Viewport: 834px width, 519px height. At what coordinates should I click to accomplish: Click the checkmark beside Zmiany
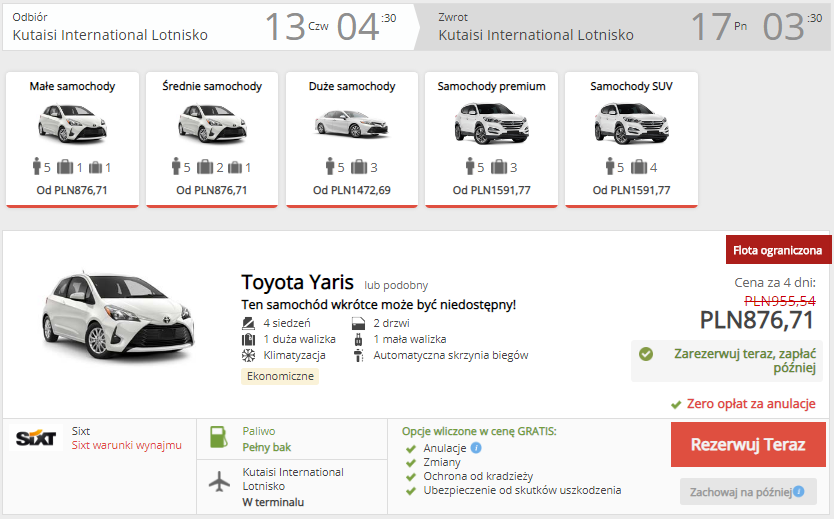(411, 463)
